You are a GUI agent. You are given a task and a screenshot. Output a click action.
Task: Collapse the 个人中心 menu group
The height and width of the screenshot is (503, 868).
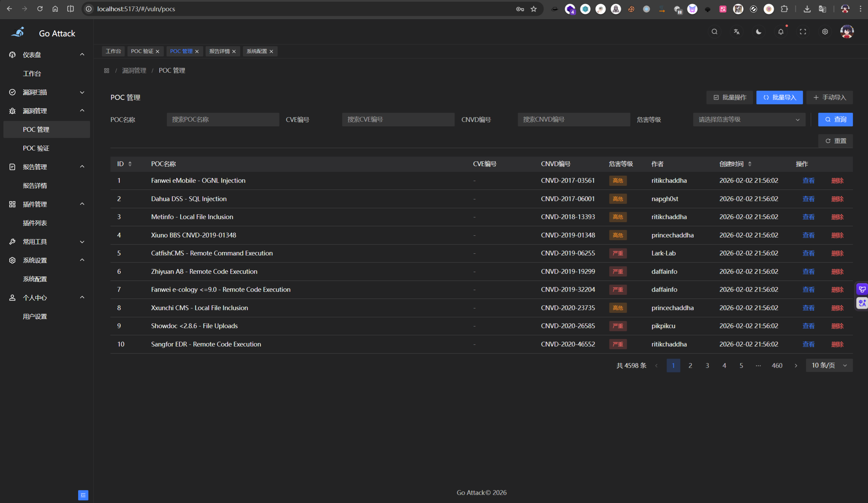pos(47,298)
